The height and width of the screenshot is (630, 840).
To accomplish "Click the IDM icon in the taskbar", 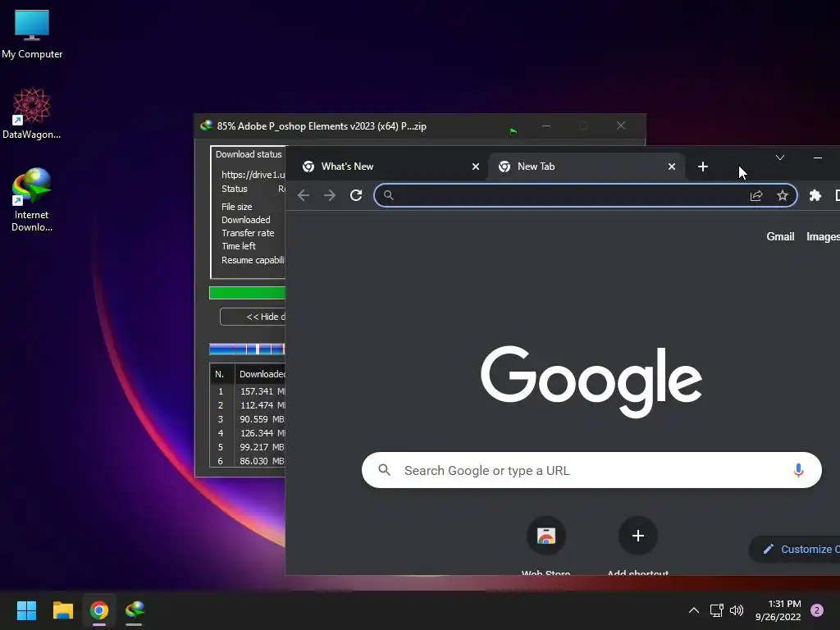I will pos(135,610).
